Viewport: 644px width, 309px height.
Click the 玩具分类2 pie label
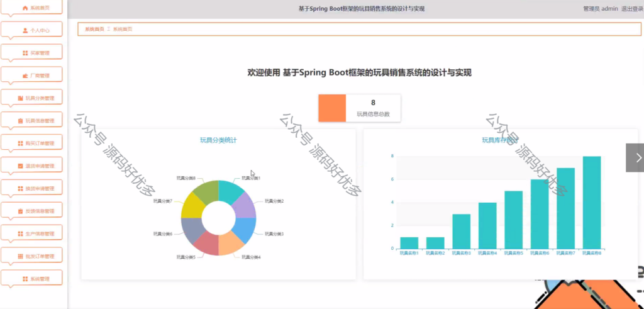(x=274, y=201)
